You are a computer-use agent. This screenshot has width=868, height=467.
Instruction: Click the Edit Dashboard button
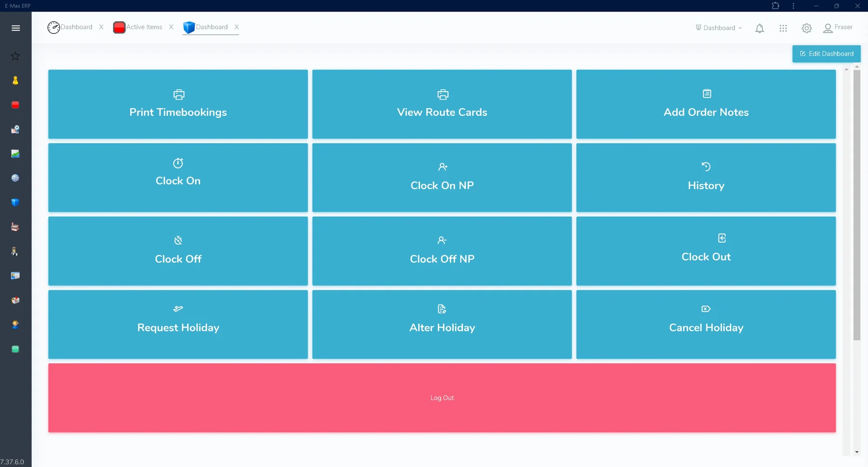pos(827,54)
